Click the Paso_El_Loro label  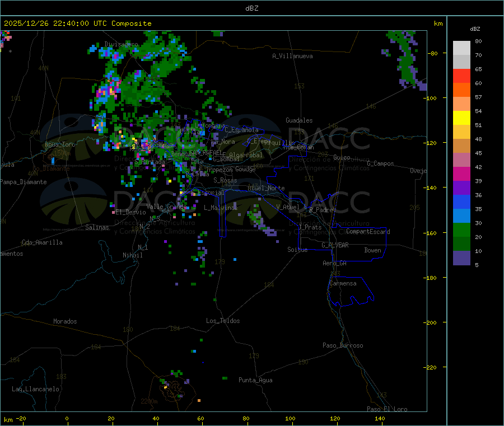(388, 409)
